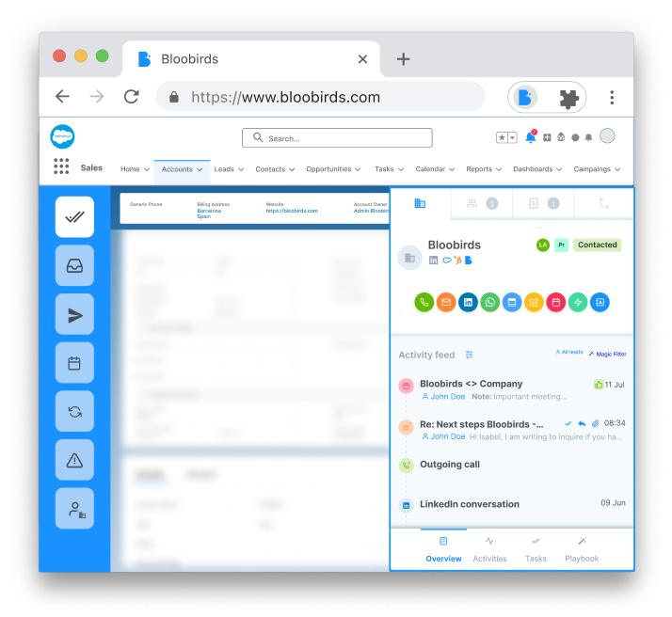Click the WhatsApp action button

489,302
